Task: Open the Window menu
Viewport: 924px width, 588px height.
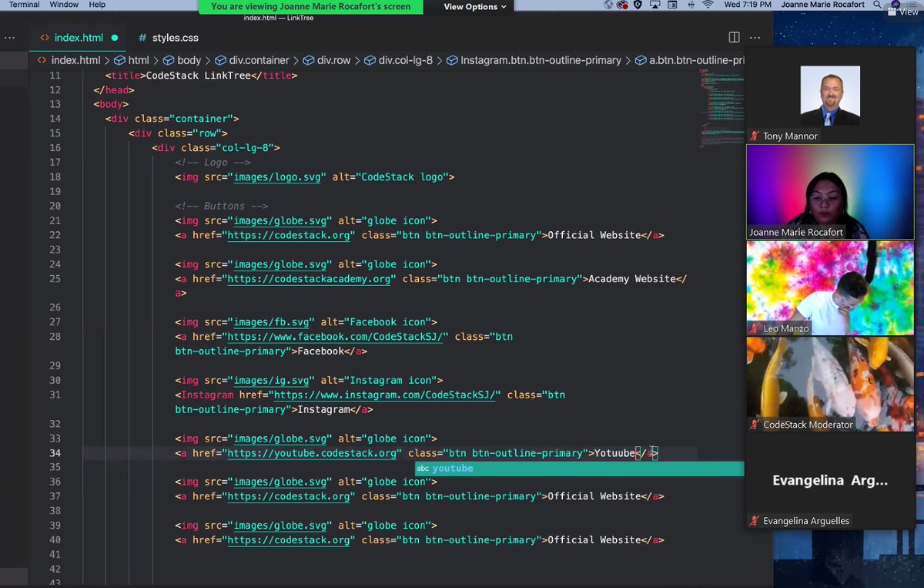Action: [x=64, y=5]
